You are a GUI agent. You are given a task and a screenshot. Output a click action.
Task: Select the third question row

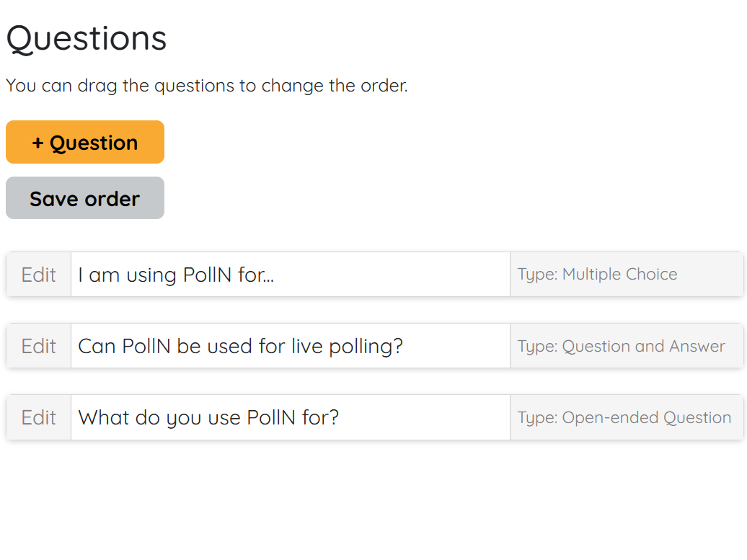373,417
